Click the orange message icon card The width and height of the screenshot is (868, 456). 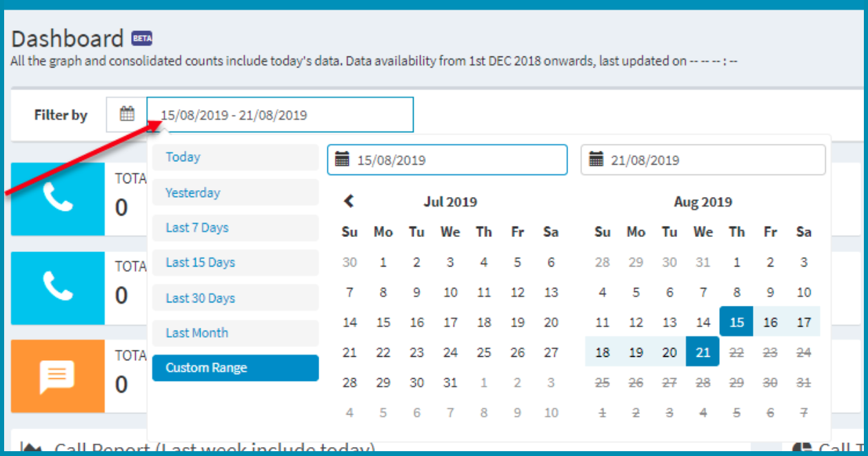point(58,376)
